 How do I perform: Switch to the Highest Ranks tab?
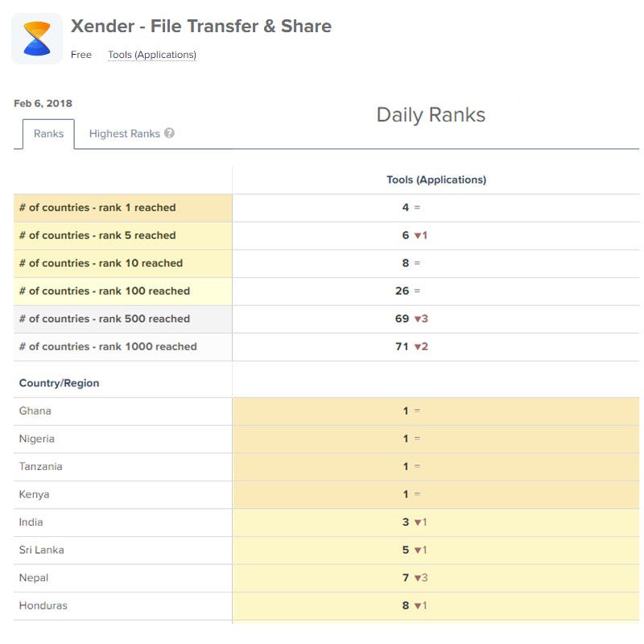tap(124, 134)
